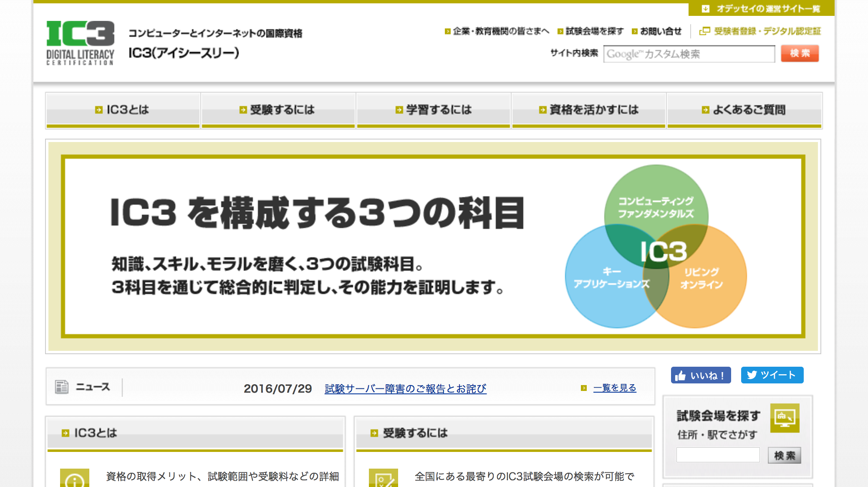Click the window icon beside 受験者登録
Image resolution: width=868 pixels, height=487 pixels.
704,31
